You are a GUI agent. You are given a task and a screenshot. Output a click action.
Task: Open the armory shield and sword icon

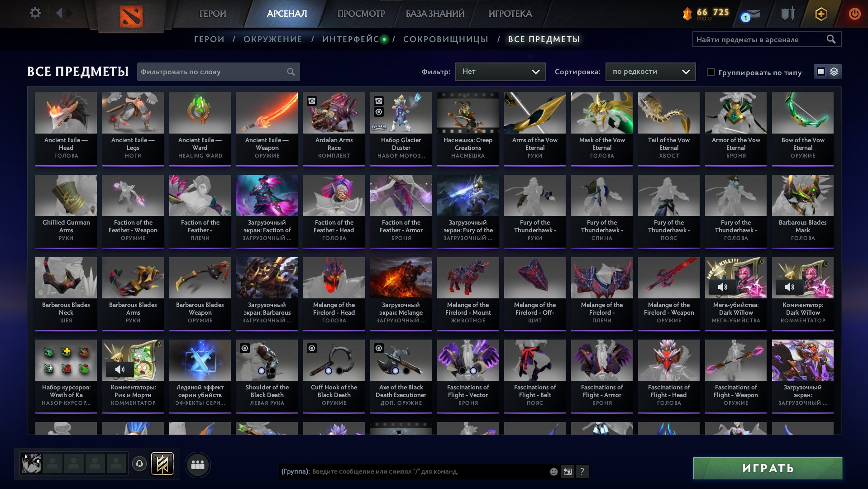[x=788, y=14]
